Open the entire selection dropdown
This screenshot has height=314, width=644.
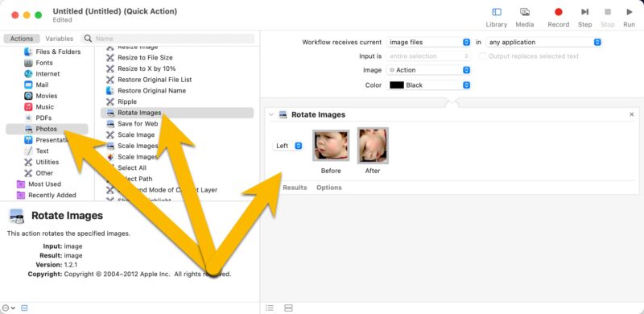pyautogui.click(x=428, y=56)
